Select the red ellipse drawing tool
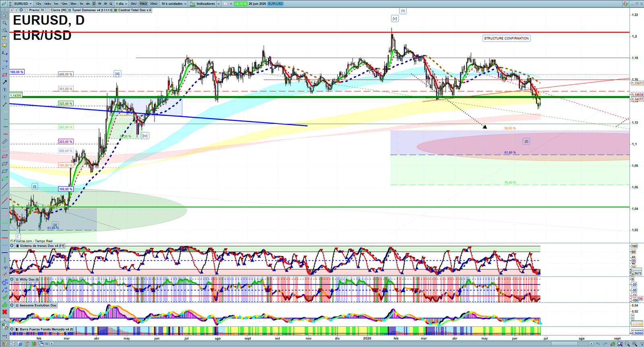Screen dimensions: 644x347 5,156
